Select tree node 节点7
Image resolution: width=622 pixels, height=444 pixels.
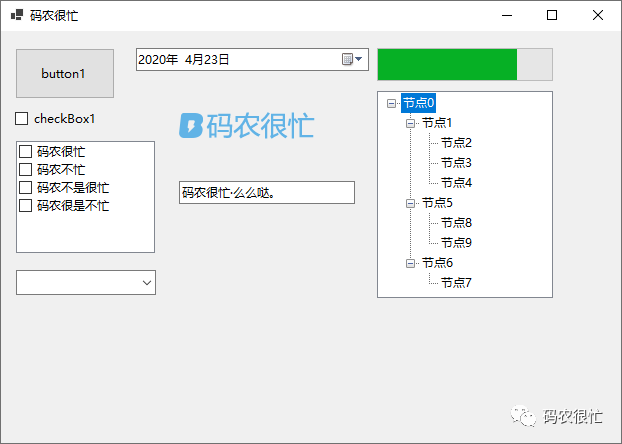coord(456,283)
